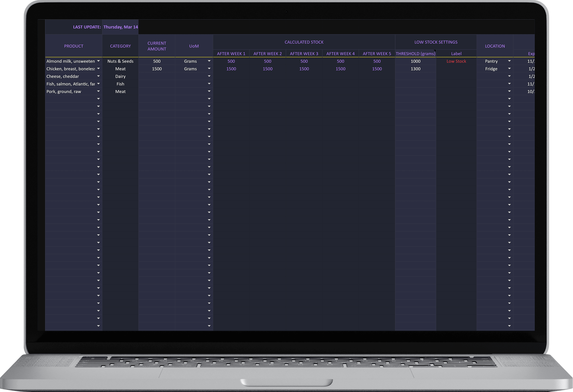Open product dropdown for Almond milk row
Image resolution: width=573 pixels, height=392 pixels.
pyautogui.click(x=98, y=61)
